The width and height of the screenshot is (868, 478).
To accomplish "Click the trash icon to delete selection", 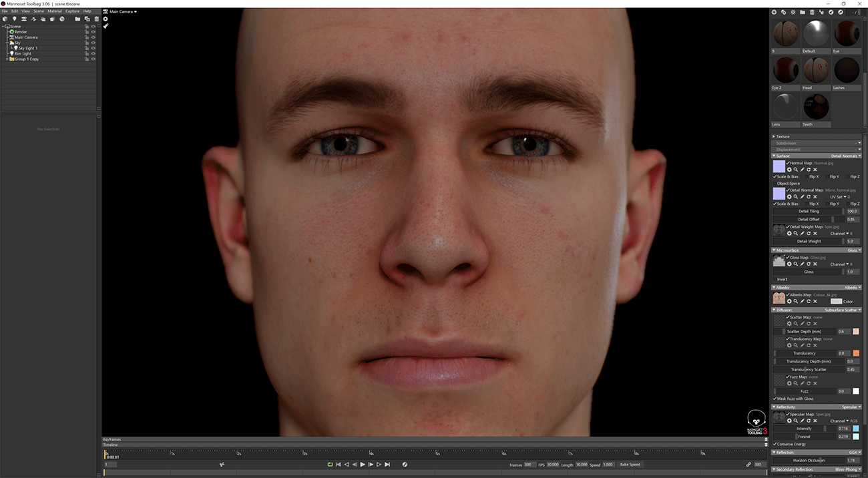I will 97,19.
